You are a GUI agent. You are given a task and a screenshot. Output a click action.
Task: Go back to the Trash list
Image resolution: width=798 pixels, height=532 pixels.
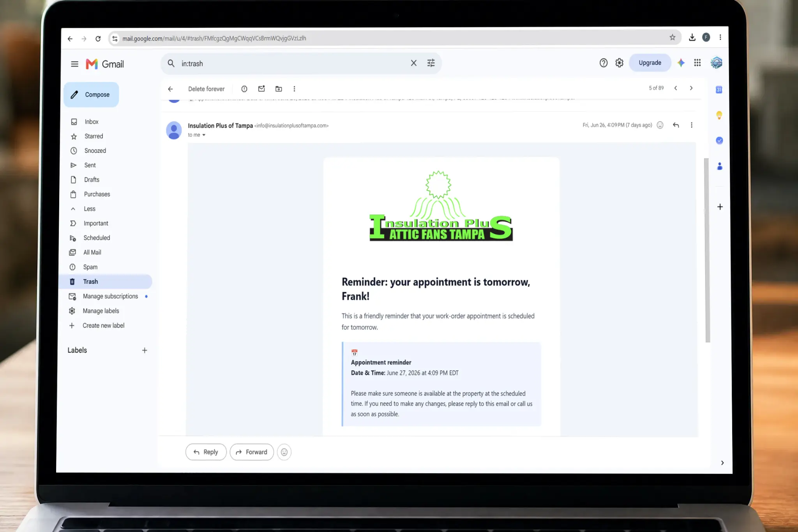(170, 89)
